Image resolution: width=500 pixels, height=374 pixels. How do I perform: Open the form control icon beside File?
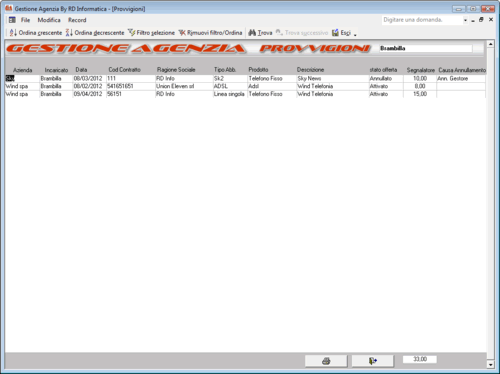pyautogui.click(x=12, y=20)
